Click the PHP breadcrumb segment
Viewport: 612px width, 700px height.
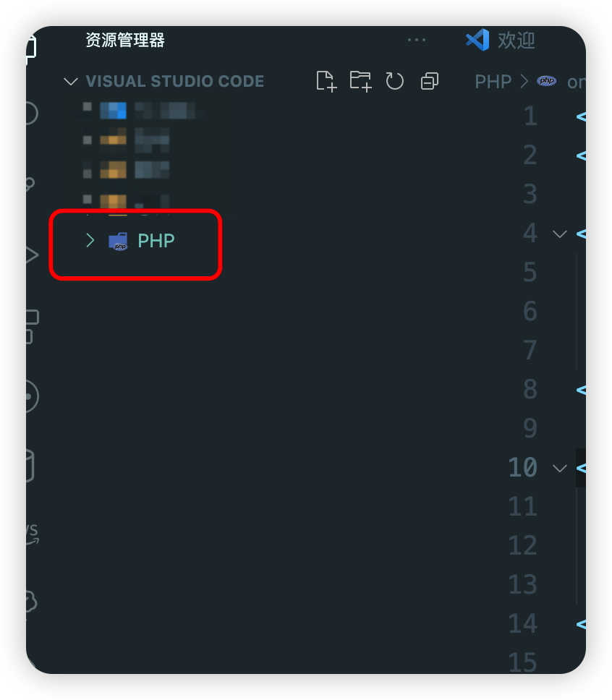[x=493, y=82]
